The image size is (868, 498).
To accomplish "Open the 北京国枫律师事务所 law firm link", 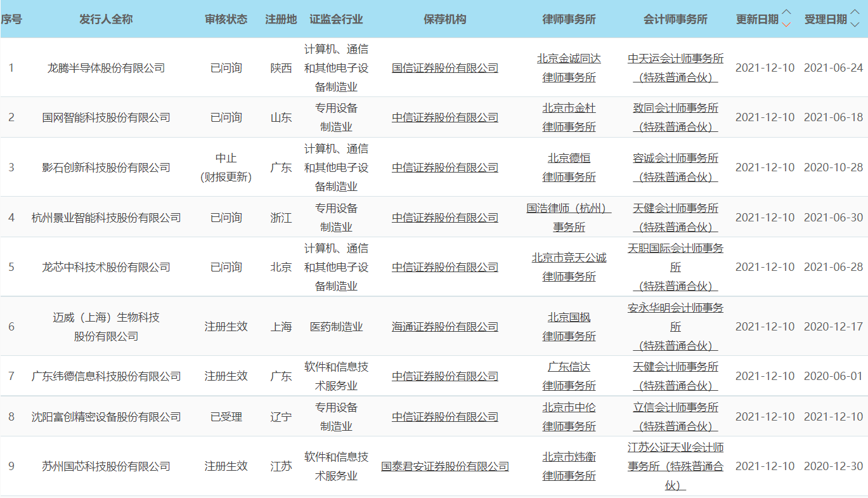I will tap(569, 327).
